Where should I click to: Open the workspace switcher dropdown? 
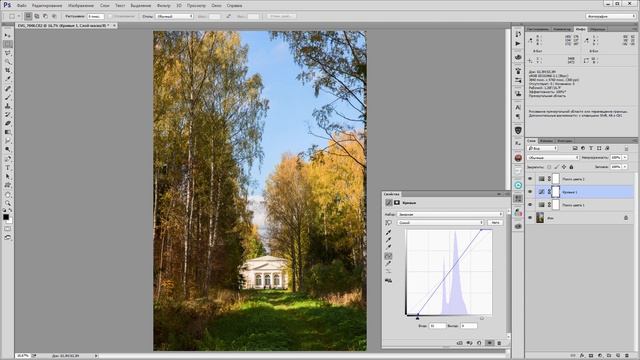[611, 16]
